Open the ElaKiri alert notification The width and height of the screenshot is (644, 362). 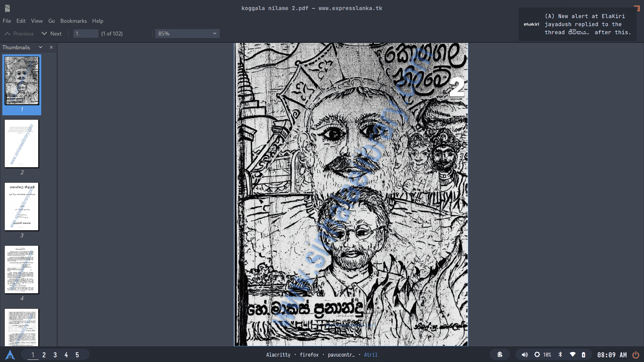tap(577, 24)
